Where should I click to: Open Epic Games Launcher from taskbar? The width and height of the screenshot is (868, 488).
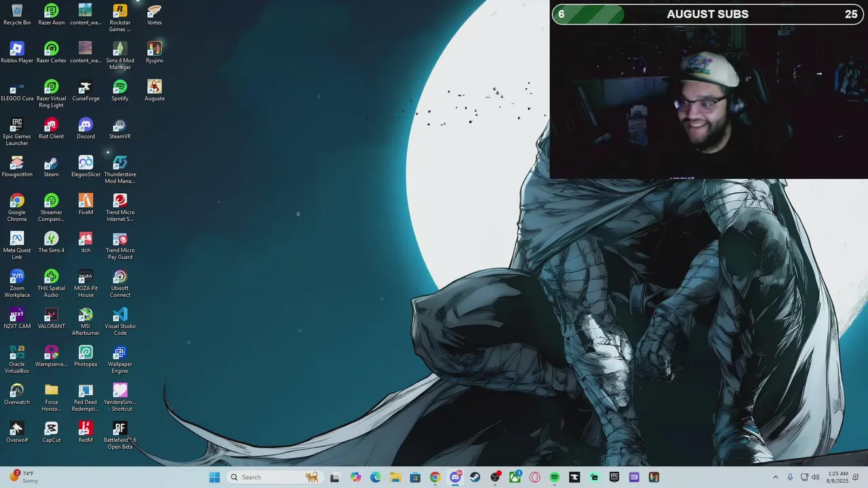614,477
